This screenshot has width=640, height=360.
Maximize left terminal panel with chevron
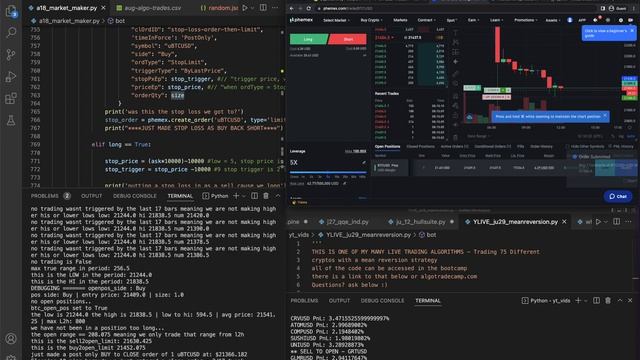[278, 196]
